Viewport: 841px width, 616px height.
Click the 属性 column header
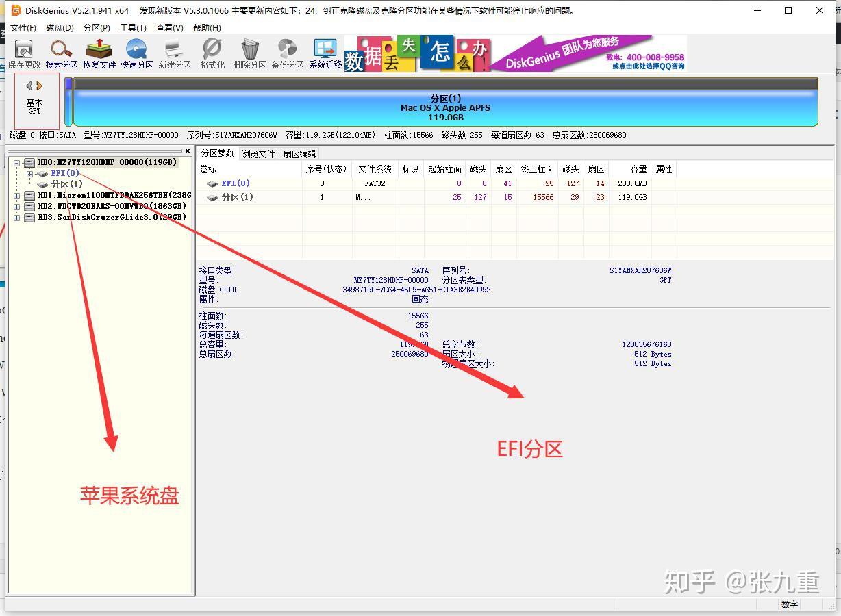point(664,169)
